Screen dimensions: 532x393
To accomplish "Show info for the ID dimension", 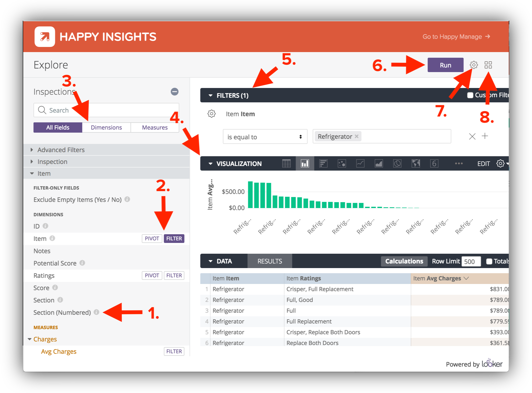I will click(45, 226).
